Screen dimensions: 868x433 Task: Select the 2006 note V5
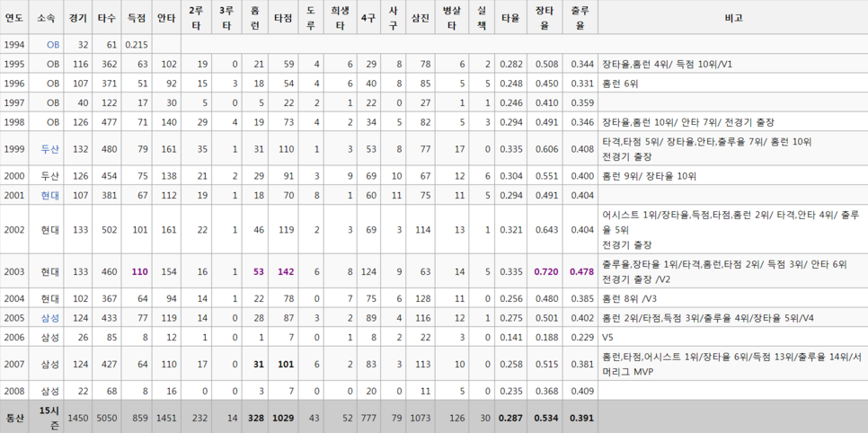607,337
